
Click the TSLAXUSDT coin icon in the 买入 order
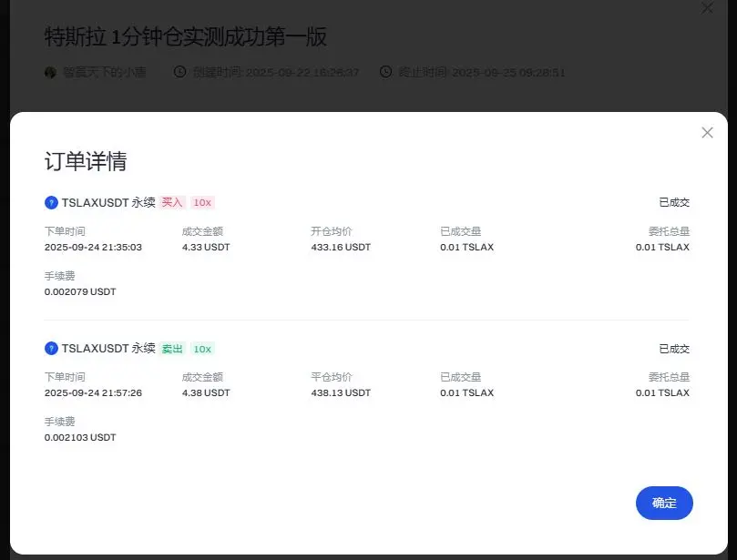(51, 202)
